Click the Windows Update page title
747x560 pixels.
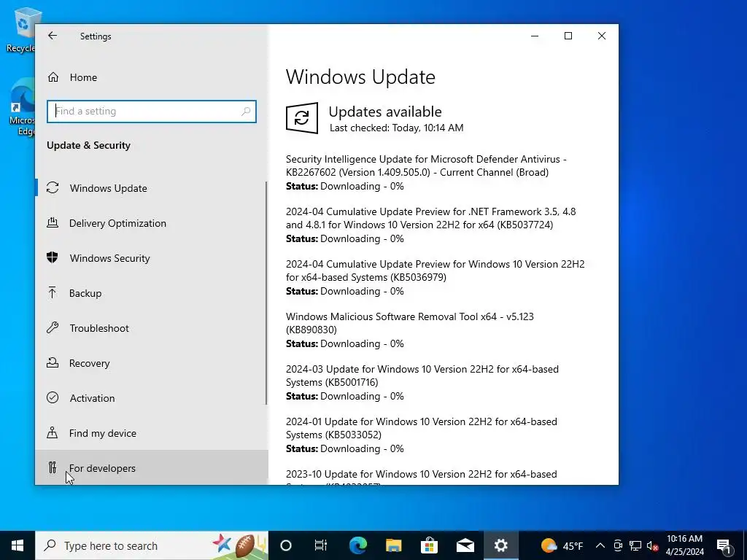tap(360, 77)
